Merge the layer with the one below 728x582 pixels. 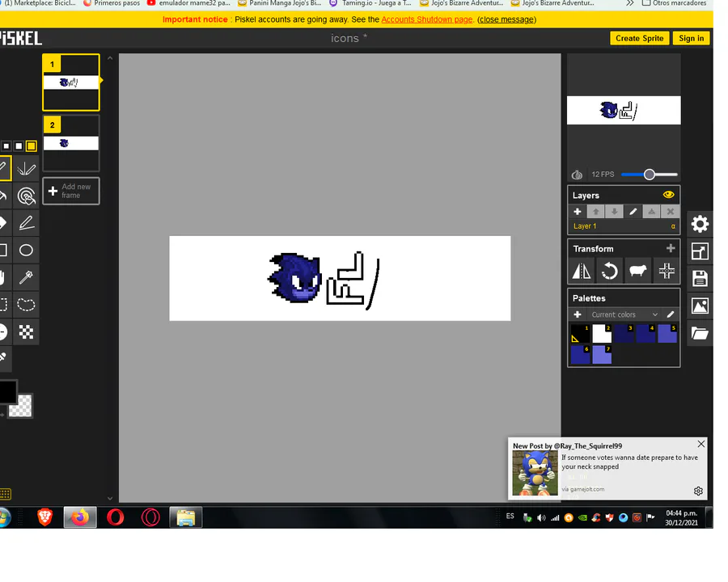[651, 212]
